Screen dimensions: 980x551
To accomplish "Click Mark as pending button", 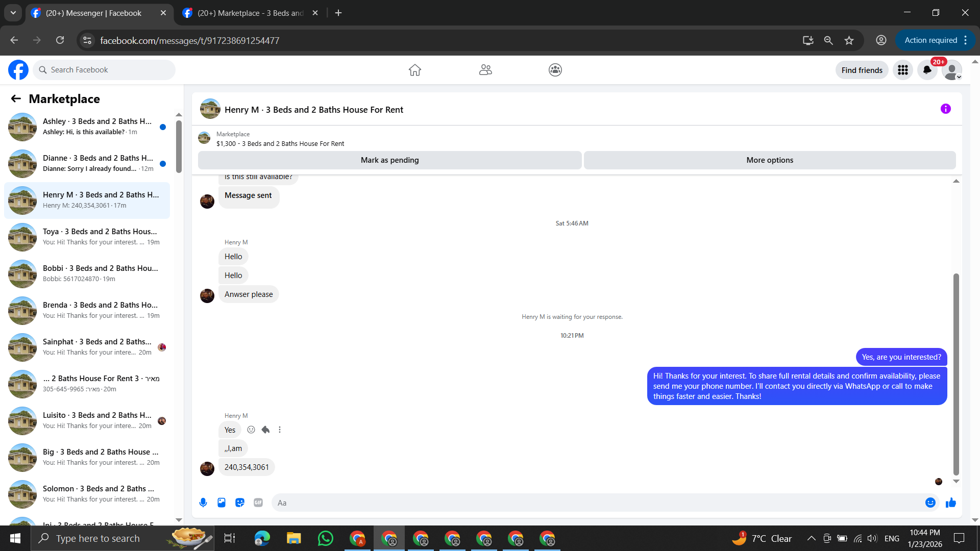I will [389, 160].
